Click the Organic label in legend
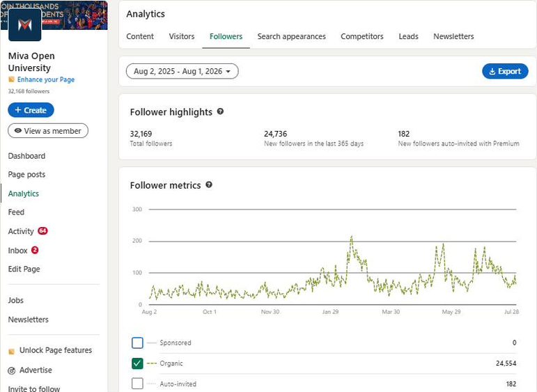The image size is (537, 392). click(171, 363)
